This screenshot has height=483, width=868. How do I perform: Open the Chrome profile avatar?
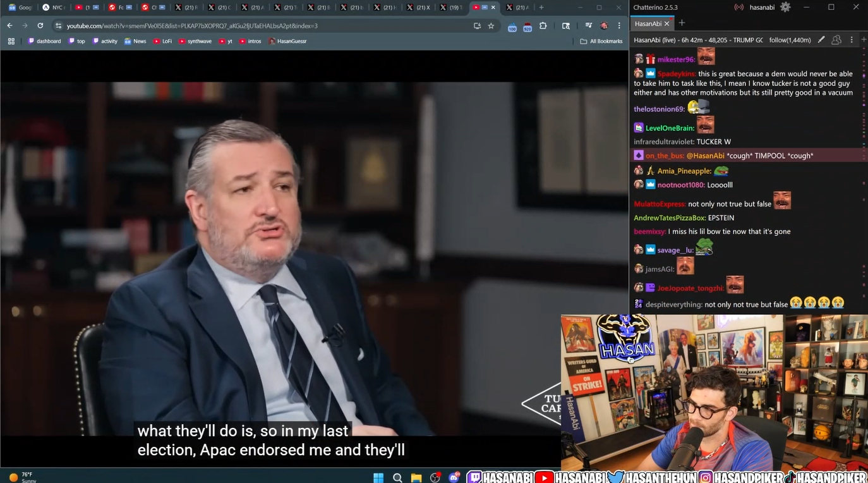(604, 26)
